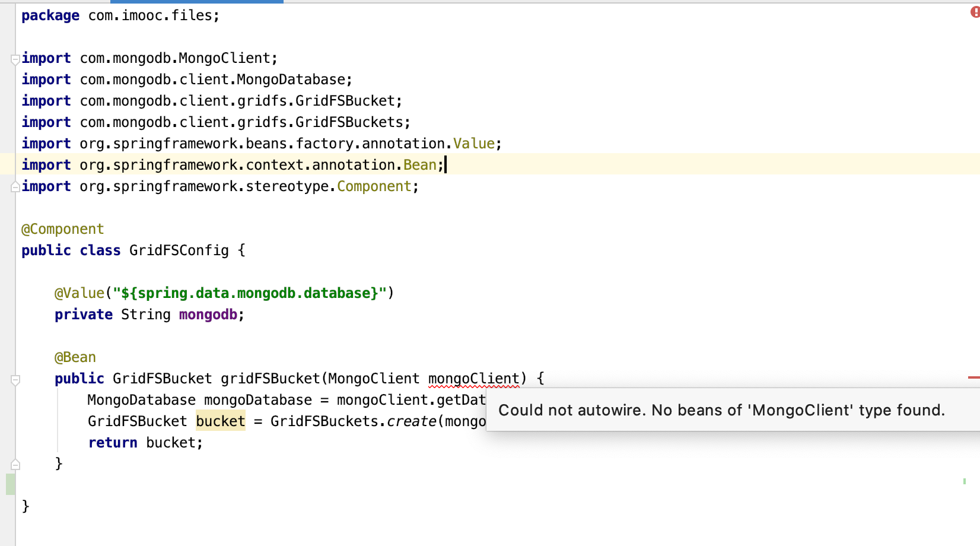Click fold end marker at Component import
The image size is (980, 546).
coord(15,187)
